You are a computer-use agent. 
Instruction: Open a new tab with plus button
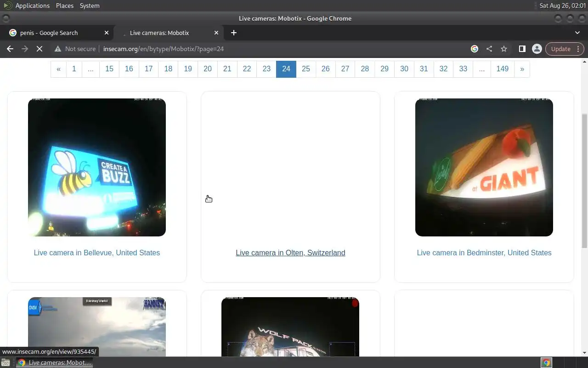tap(234, 33)
